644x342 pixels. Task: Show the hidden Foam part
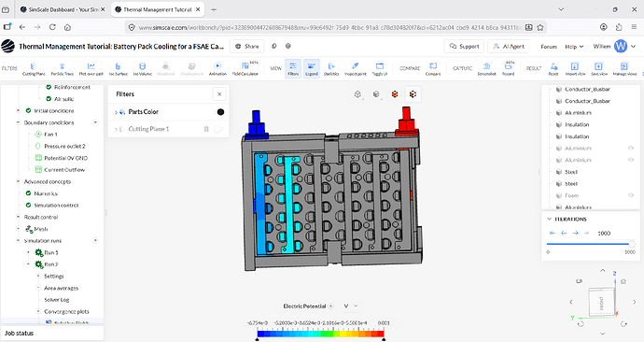(631, 195)
